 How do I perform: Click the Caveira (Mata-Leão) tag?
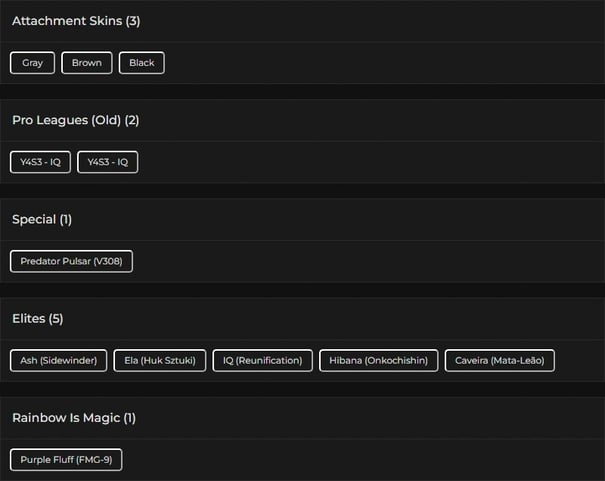pos(500,360)
